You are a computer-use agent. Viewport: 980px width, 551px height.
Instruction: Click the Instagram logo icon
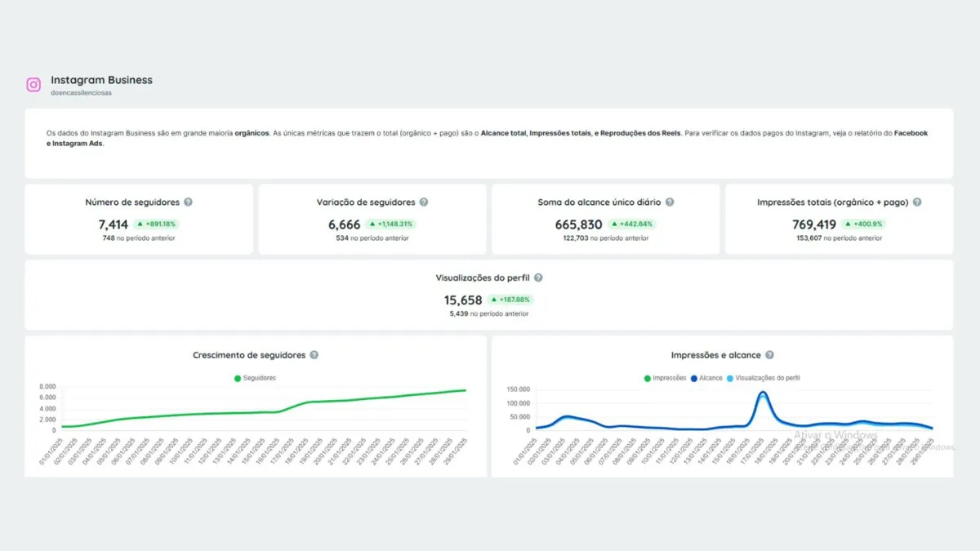33,85
